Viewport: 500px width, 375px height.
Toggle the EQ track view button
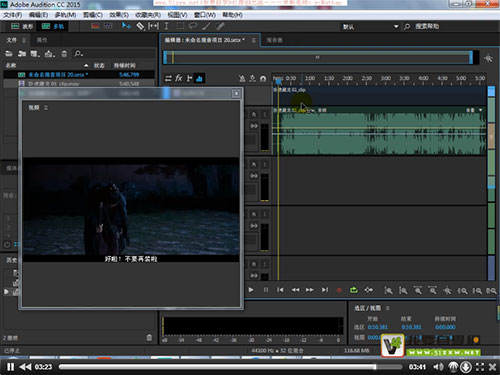pyautogui.click(x=200, y=78)
